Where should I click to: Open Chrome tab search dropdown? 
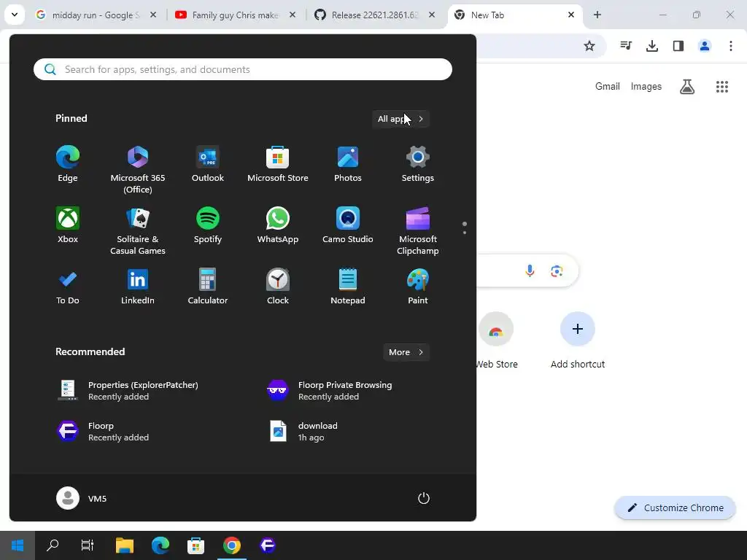click(x=15, y=15)
